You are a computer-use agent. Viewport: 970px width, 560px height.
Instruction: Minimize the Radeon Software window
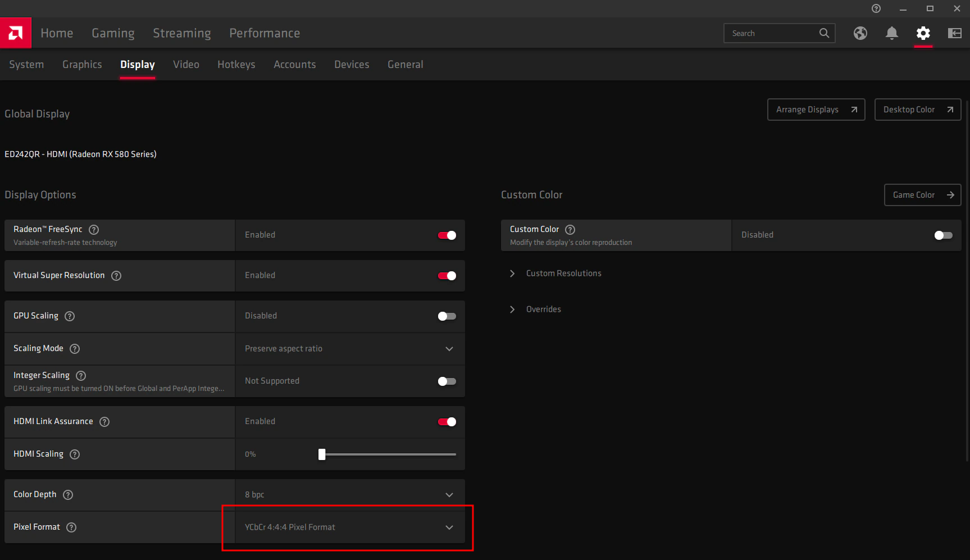pos(903,8)
